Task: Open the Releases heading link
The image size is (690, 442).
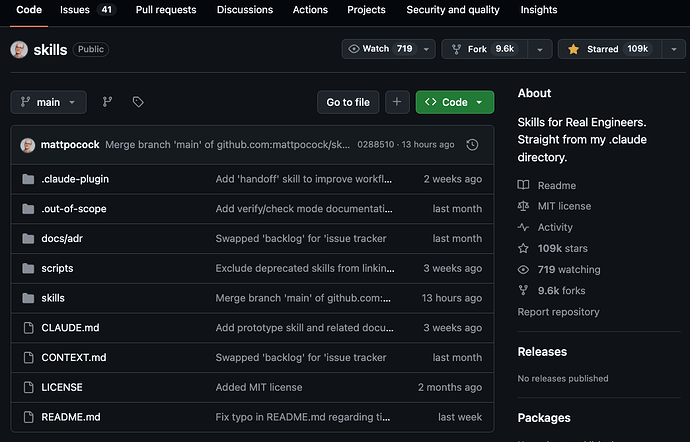Action: (542, 352)
